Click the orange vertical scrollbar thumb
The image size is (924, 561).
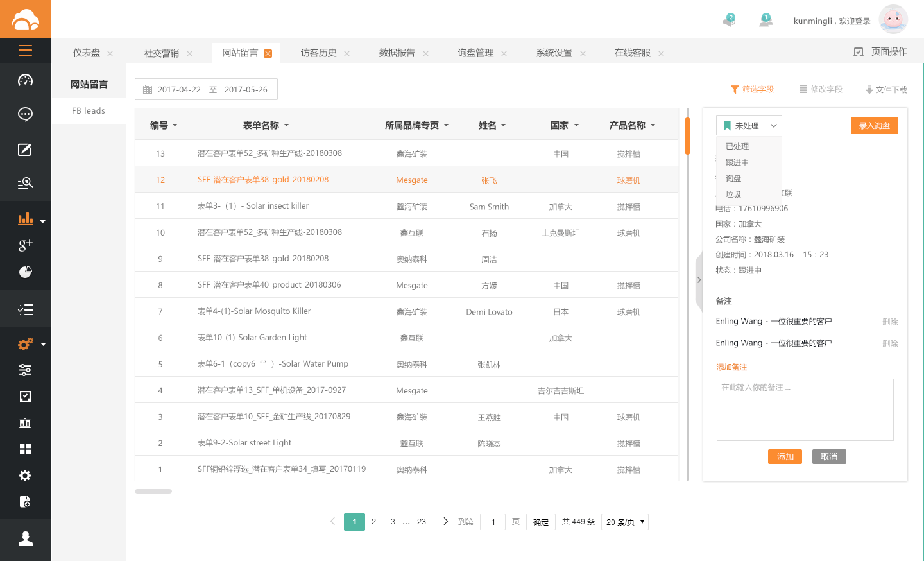(x=687, y=136)
